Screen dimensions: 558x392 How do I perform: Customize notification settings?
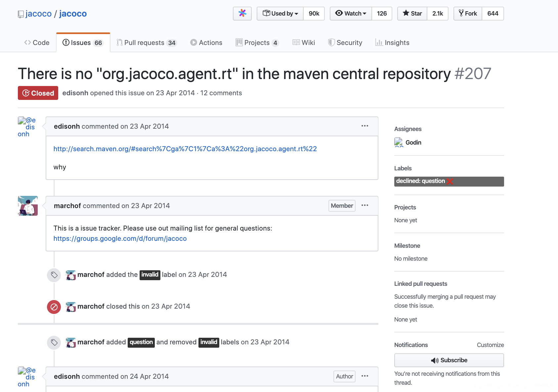click(x=490, y=345)
